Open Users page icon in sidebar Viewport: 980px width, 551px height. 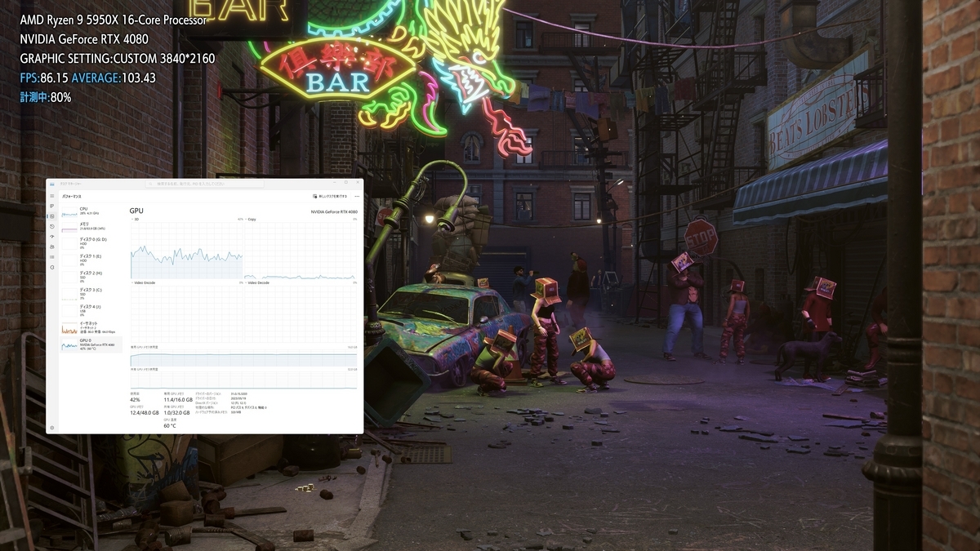52,247
